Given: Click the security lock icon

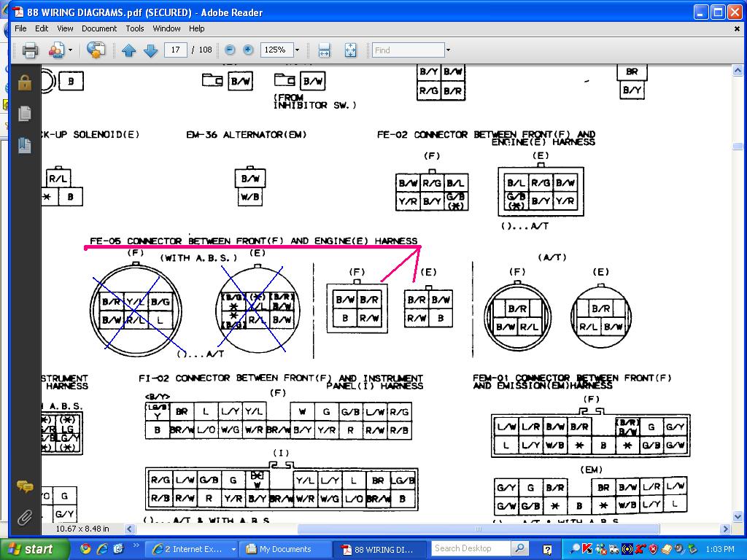Looking at the screenshot, I should [x=25, y=82].
